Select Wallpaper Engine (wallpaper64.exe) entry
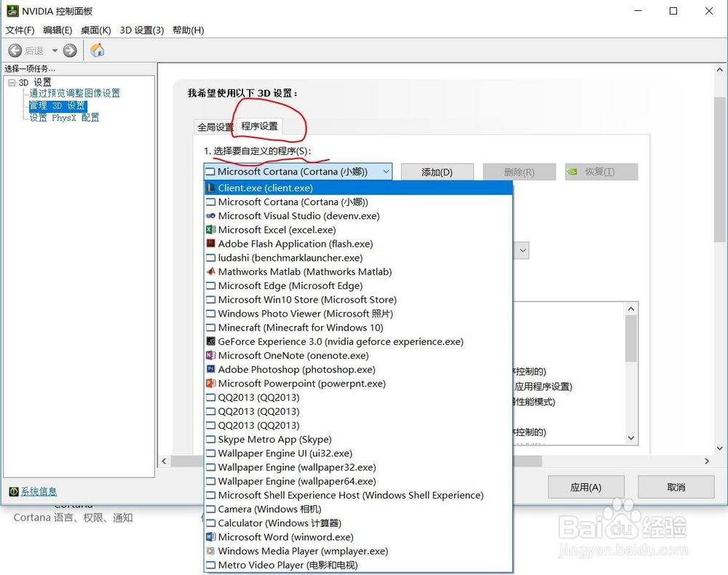The width and height of the screenshot is (728, 575). (x=358, y=481)
